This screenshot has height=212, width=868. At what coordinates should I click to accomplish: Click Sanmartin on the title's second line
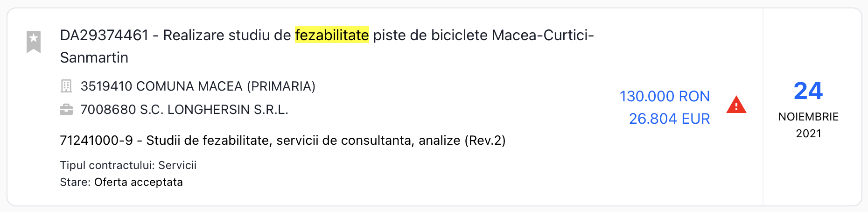coord(94,58)
